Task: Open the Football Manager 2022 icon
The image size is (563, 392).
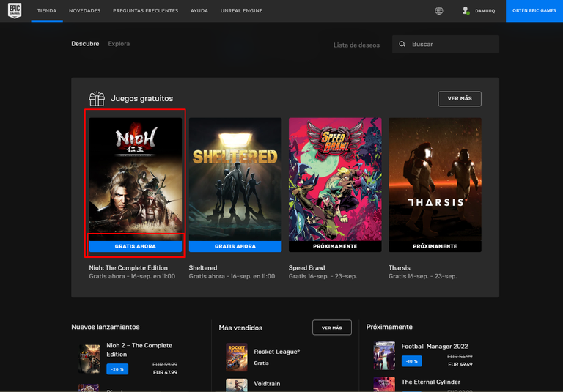Action: click(384, 355)
